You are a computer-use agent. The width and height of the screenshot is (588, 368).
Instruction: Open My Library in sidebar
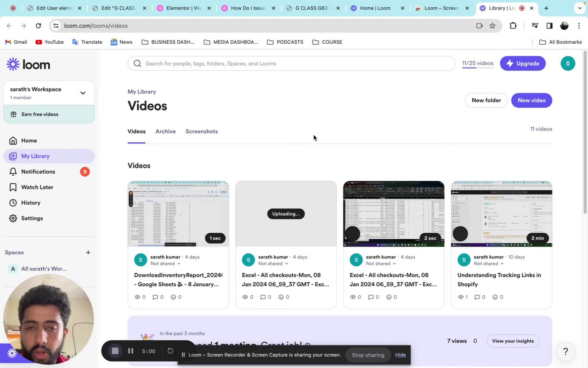pyautogui.click(x=49, y=156)
